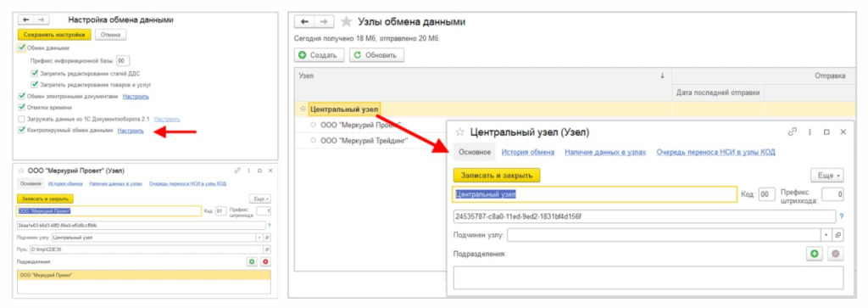The height and width of the screenshot is (308, 868).
Task: Maximize the Центральный узел (Узел) window
Action: pyautogui.click(x=826, y=132)
